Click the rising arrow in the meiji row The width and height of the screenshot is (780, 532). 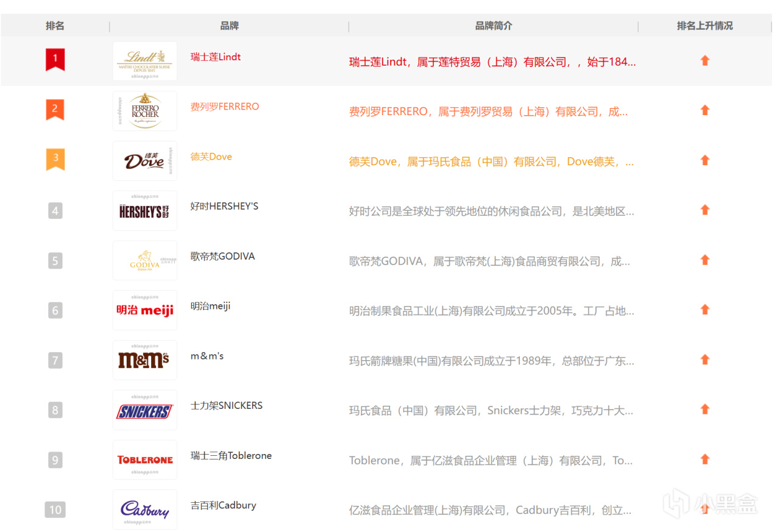click(705, 310)
